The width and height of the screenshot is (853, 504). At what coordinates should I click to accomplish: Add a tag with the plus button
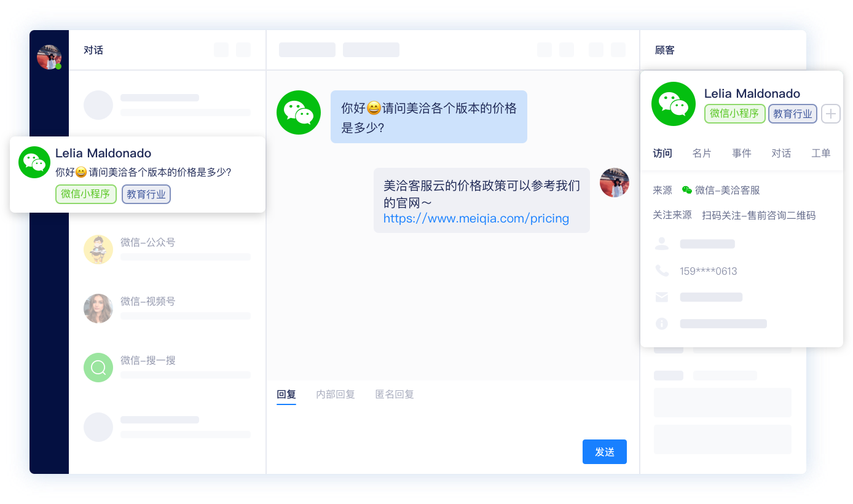pyautogui.click(x=831, y=114)
